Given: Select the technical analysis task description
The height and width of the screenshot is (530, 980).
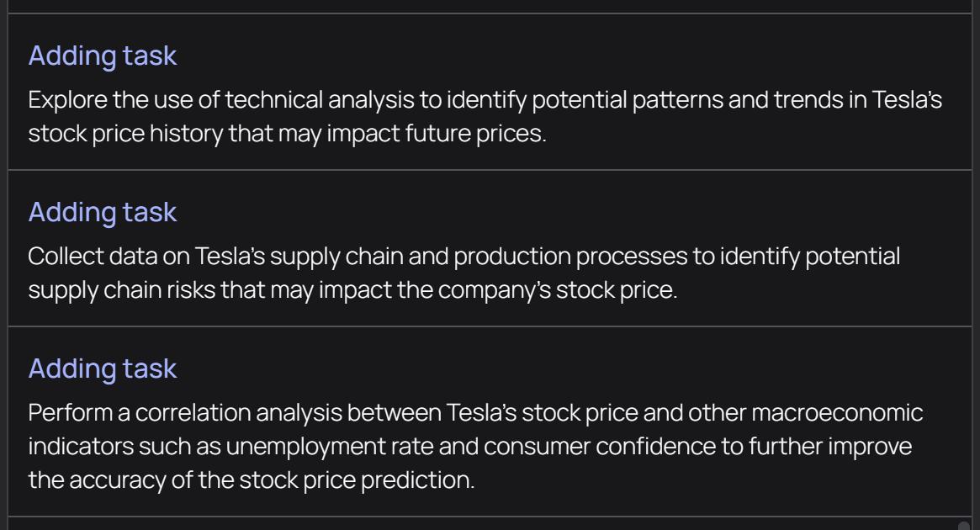Looking at the screenshot, I should [x=484, y=116].
